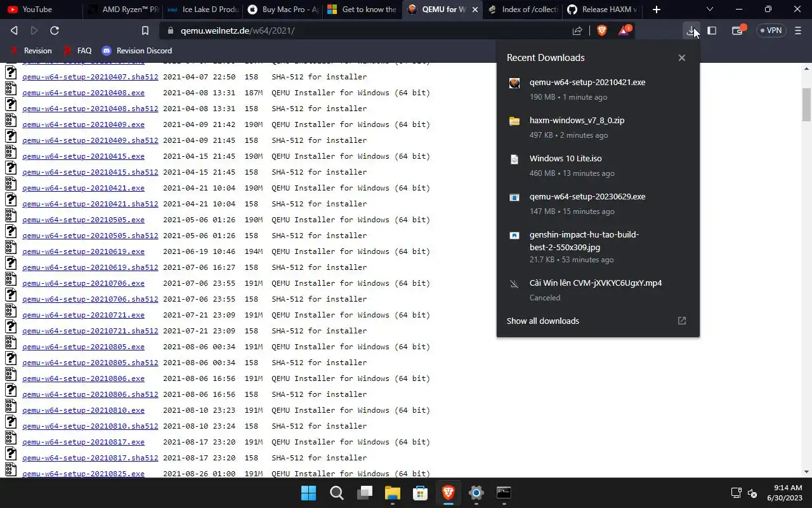Open the terminal window on the taskbar
The width and height of the screenshot is (812, 508).
point(504,493)
